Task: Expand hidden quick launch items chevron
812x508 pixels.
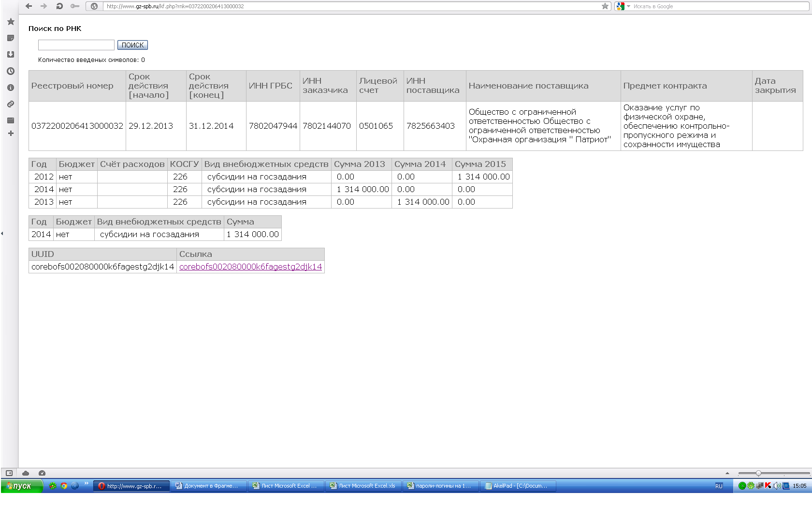Action: 87,483
